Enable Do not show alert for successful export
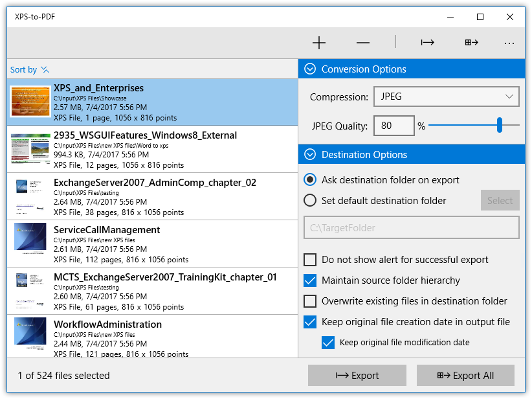 pos(310,260)
